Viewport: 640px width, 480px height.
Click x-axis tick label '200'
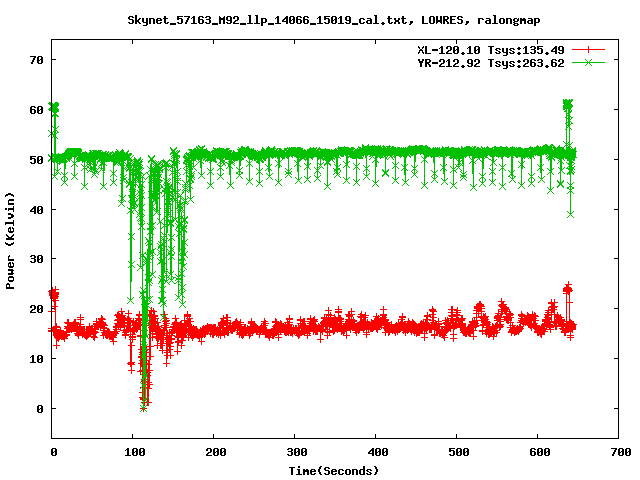coord(216,452)
